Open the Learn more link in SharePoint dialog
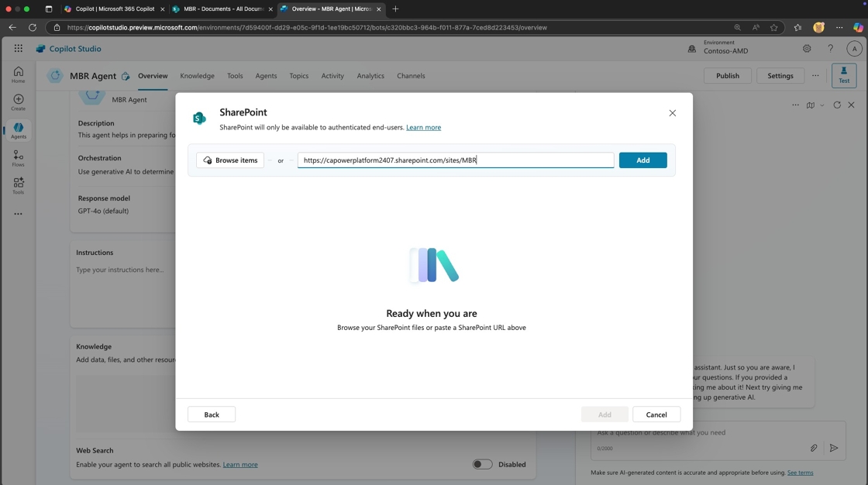This screenshot has height=485, width=868. point(423,127)
